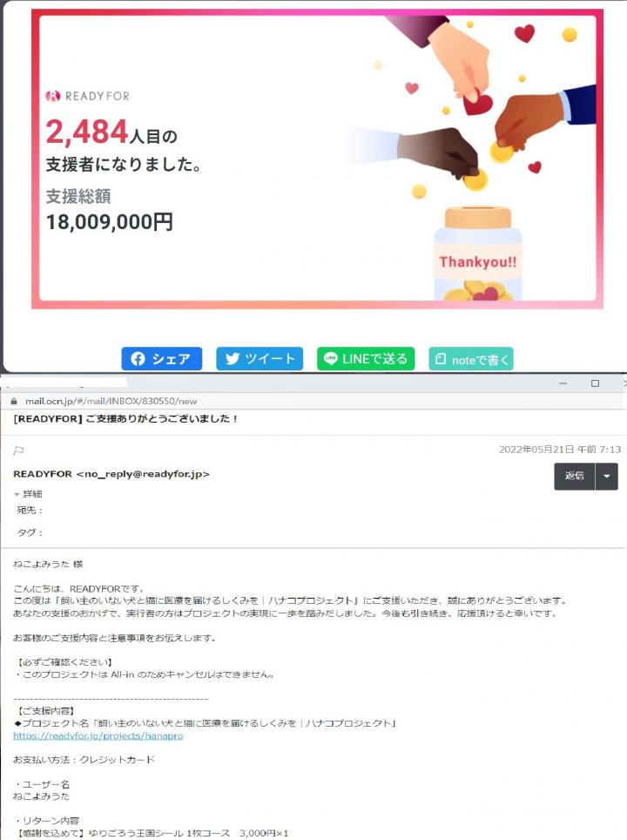Click the sender READYFOR no_reply address
This screenshot has width=627, height=840.
tap(111, 473)
